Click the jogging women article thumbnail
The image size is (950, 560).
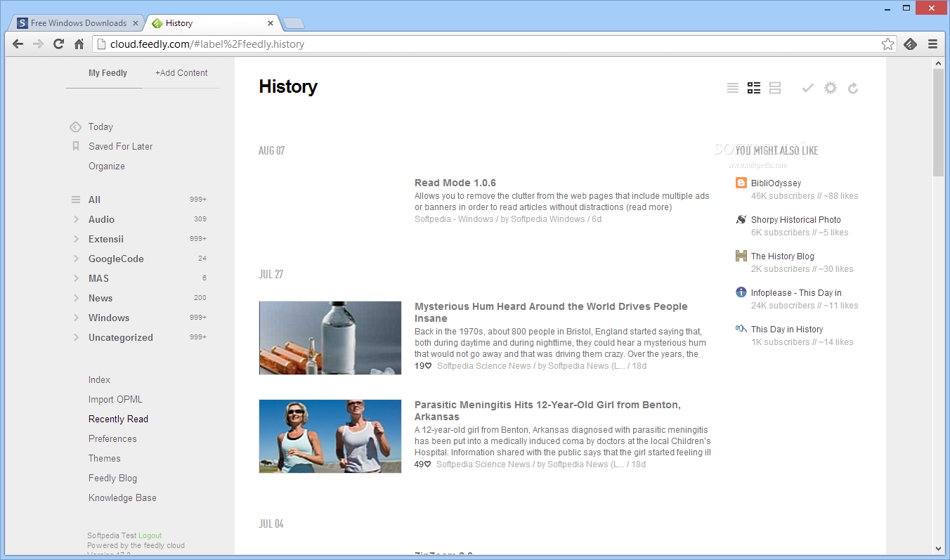pos(330,436)
